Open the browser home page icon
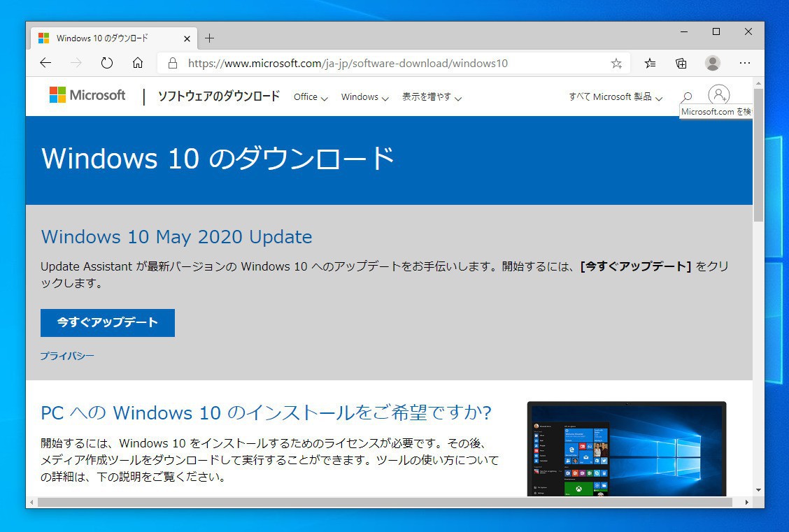The width and height of the screenshot is (789, 532). coord(137,63)
